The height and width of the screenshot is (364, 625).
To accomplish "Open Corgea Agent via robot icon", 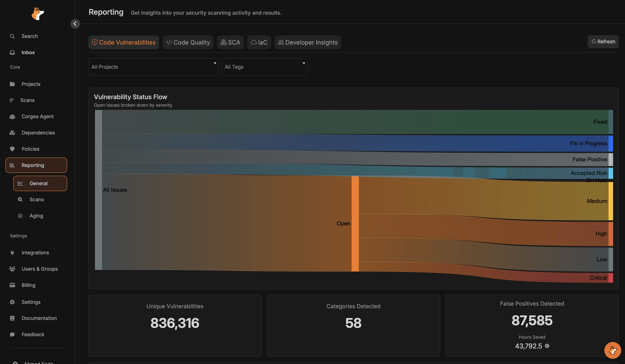I will click(12, 117).
